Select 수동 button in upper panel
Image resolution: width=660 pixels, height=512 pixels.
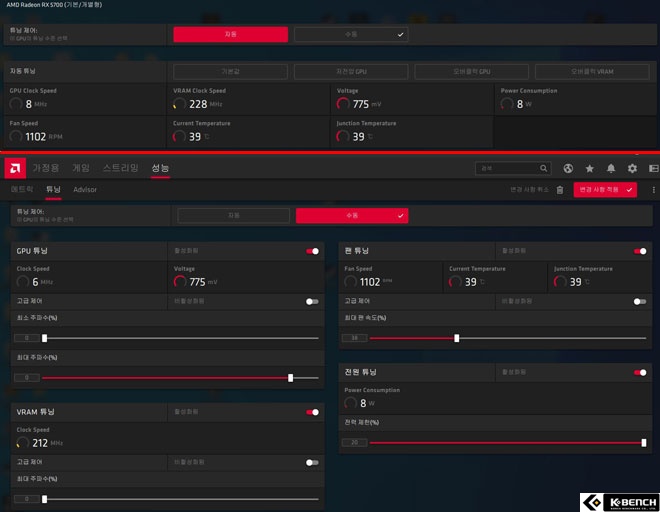point(351,35)
